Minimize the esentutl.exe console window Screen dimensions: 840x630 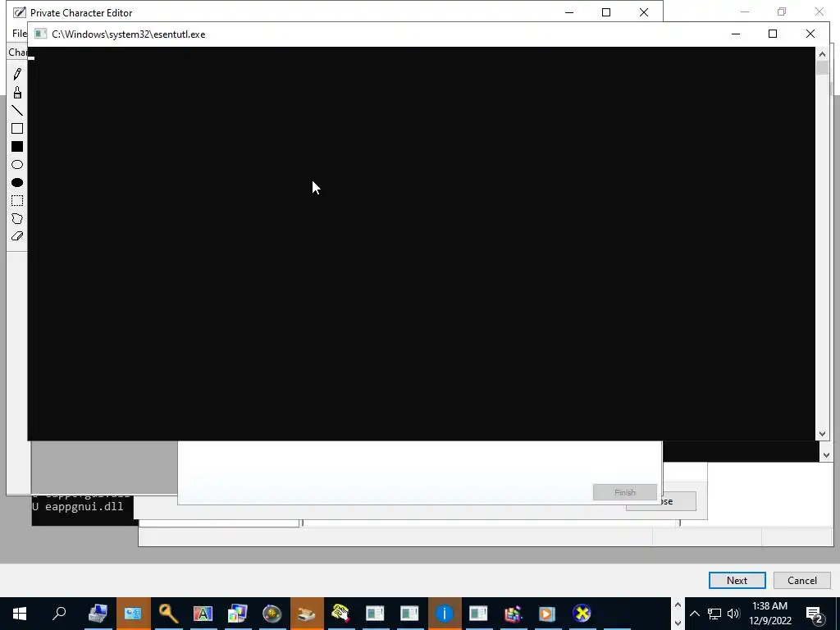click(x=736, y=34)
